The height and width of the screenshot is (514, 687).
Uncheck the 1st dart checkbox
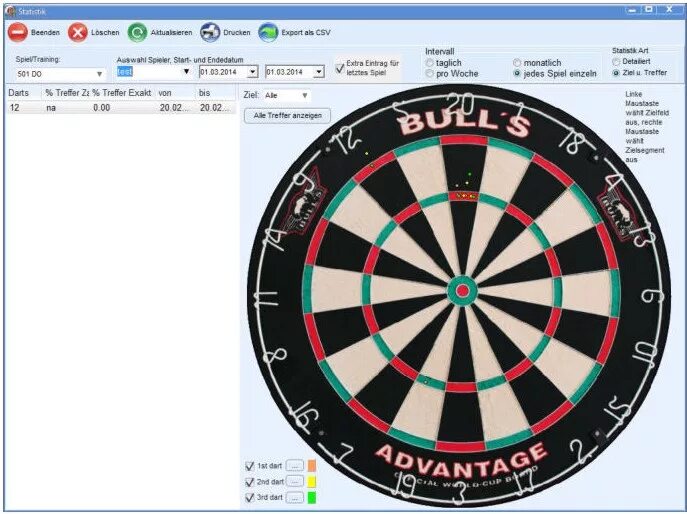pos(250,466)
